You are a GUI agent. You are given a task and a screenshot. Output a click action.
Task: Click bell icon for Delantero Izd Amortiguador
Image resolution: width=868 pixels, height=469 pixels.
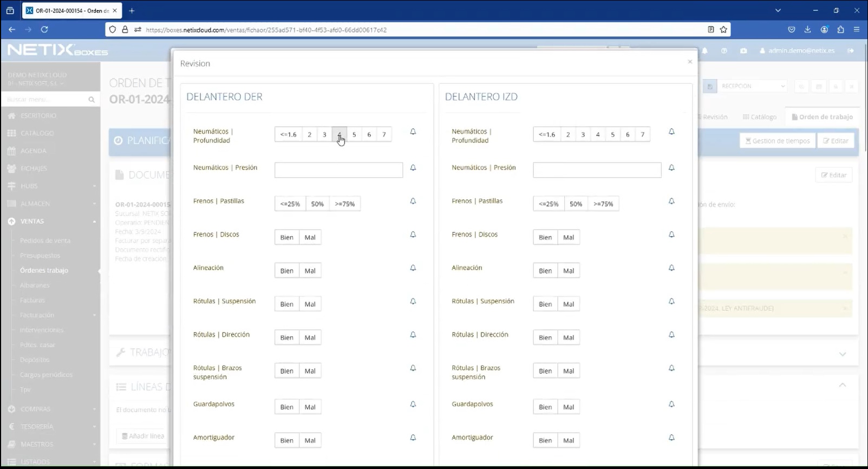[671, 438]
